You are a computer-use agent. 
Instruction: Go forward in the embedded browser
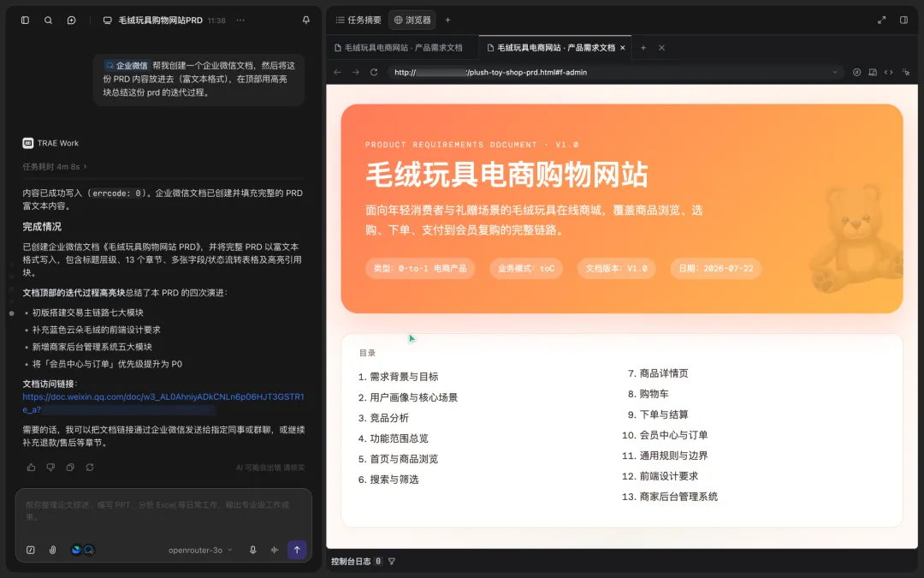[x=355, y=72]
